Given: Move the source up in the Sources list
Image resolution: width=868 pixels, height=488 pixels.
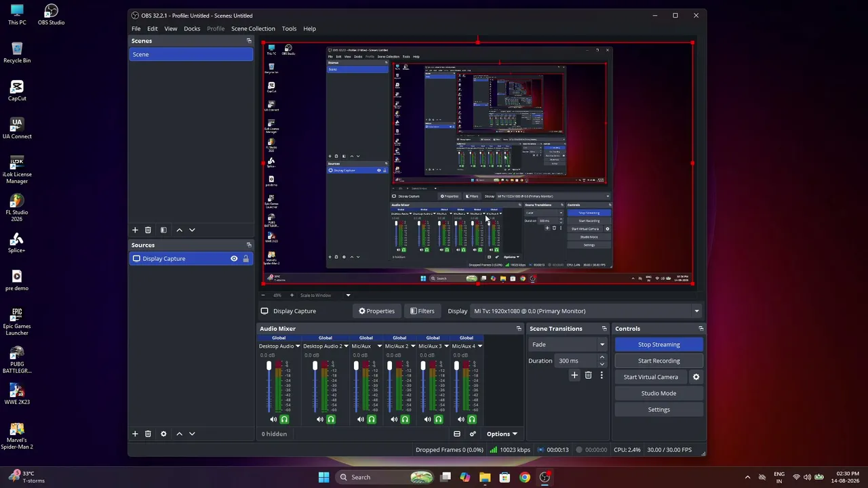Looking at the screenshot, I should pyautogui.click(x=179, y=434).
